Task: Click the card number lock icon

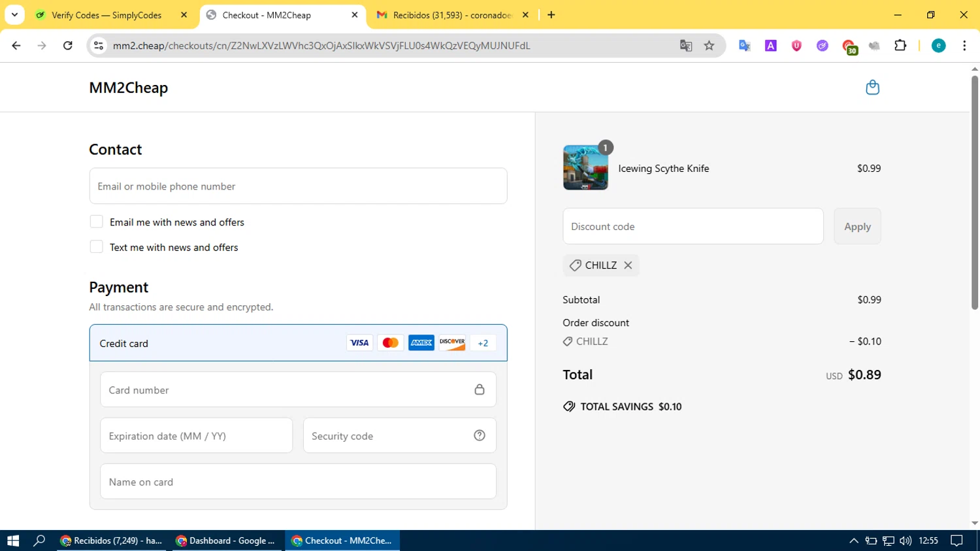Action: coord(480,390)
